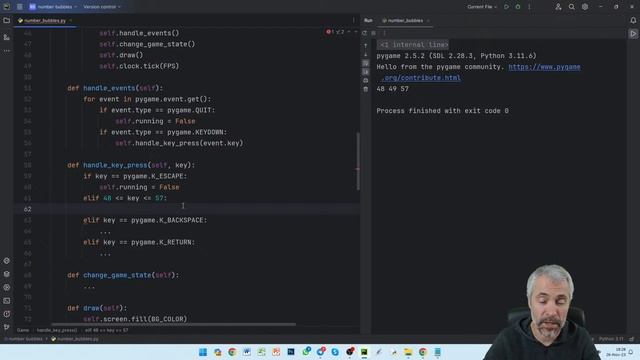Close the number_bubbles run tab

[x=428, y=20]
